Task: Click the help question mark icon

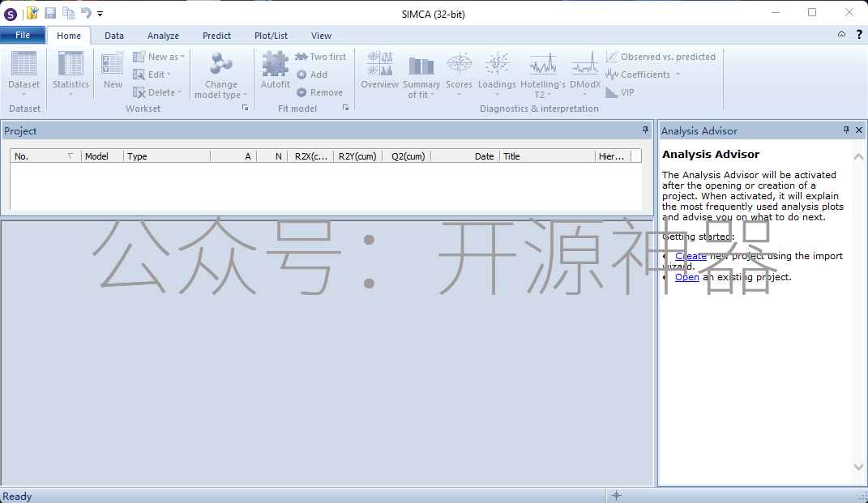Action: 859,34
